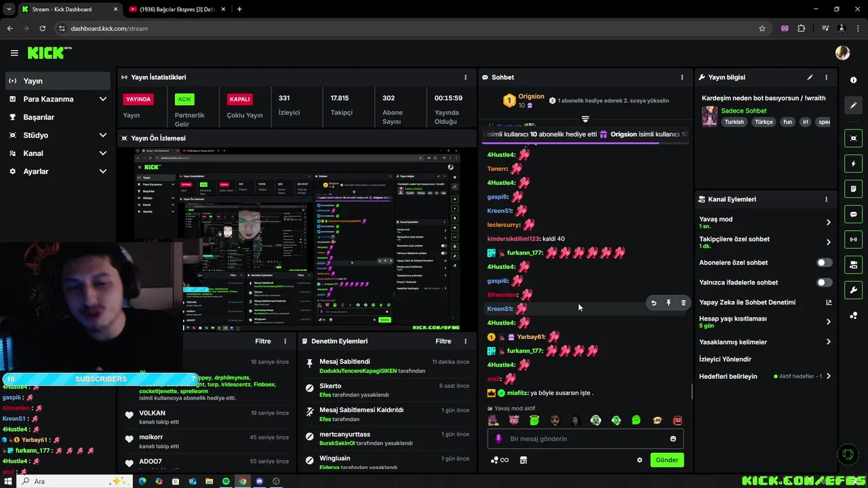
Task: Click the channel points infinity icon
Action: [x=500, y=460]
